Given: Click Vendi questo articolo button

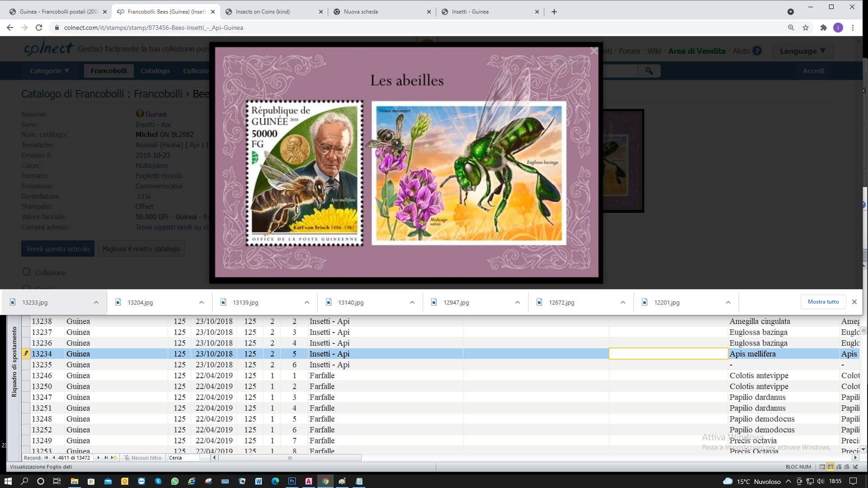Looking at the screenshot, I should point(58,249).
